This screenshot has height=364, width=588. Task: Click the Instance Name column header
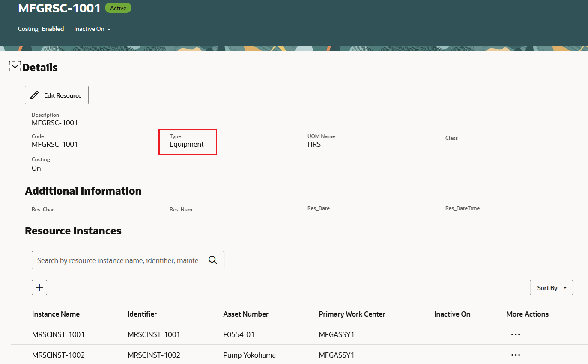click(x=56, y=314)
